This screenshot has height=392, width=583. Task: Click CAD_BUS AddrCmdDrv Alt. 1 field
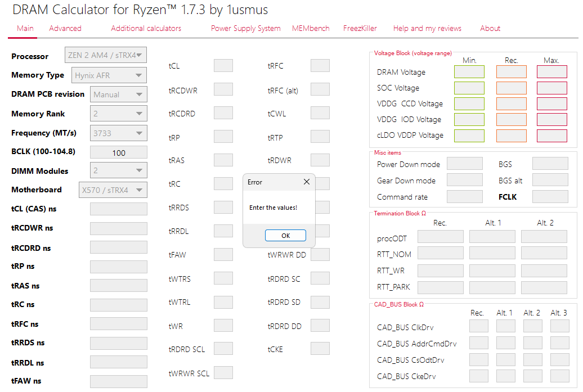506,343
